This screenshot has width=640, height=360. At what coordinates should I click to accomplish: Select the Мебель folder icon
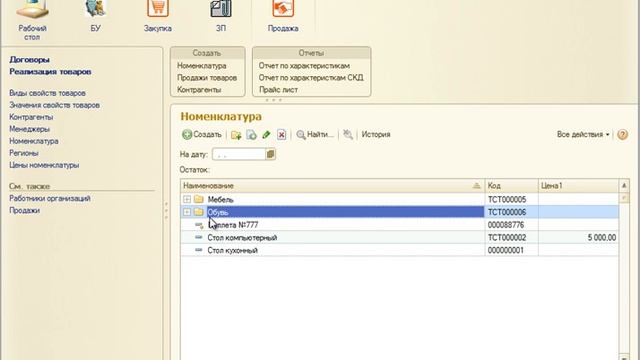(199, 199)
